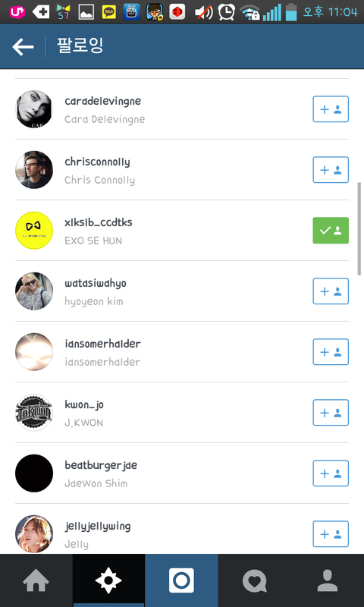Tap the alarm clock status icon
Image resolution: width=364 pixels, height=607 pixels.
click(227, 12)
